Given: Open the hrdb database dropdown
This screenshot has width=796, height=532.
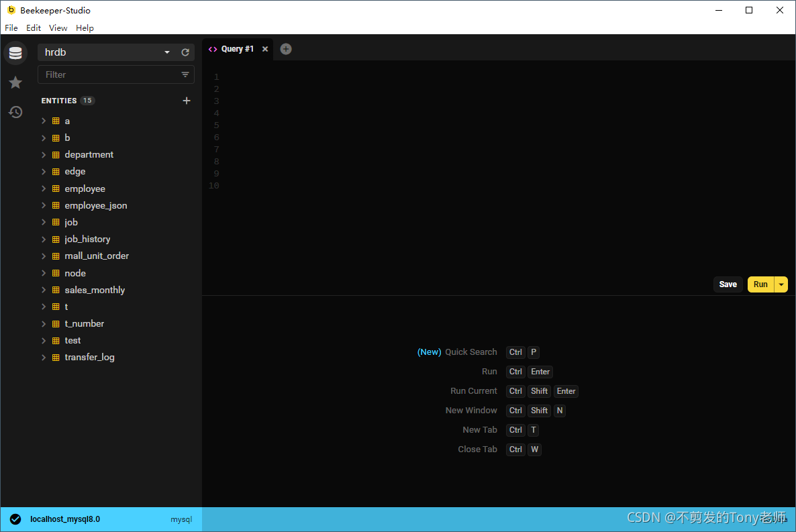Looking at the screenshot, I should pyautogui.click(x=167, y=52).
